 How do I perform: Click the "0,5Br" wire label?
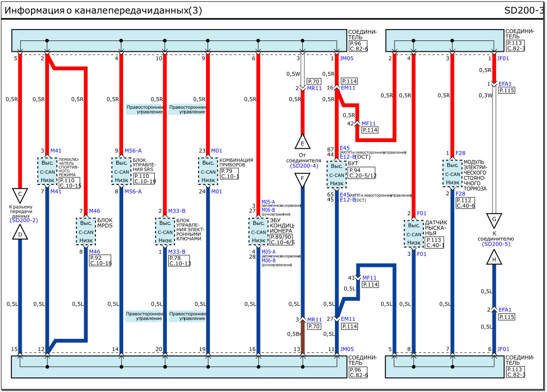[x=294, y=334]
